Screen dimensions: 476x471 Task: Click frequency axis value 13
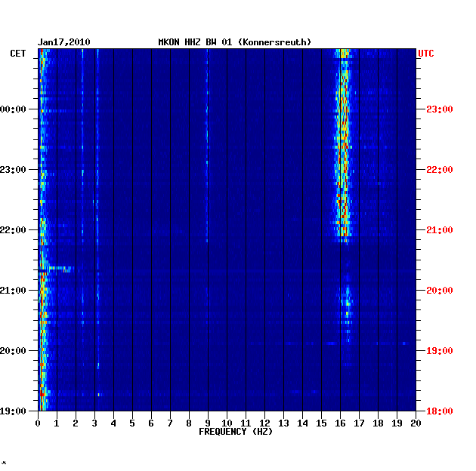click(283, 423)
